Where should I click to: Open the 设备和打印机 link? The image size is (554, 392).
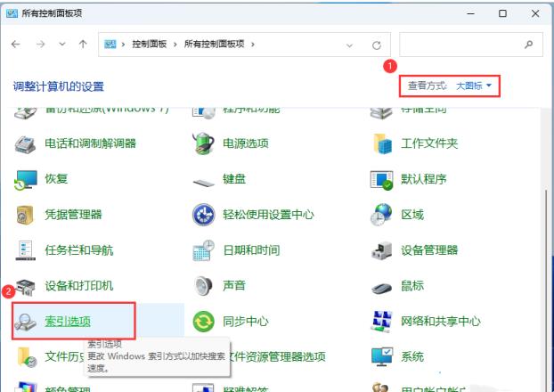click(x=78, y=286)
